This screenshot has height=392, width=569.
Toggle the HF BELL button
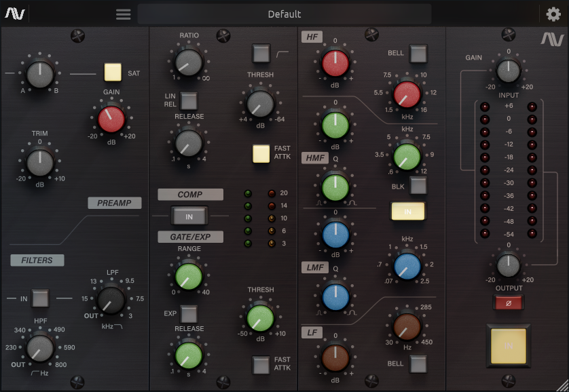coord(418,53)
